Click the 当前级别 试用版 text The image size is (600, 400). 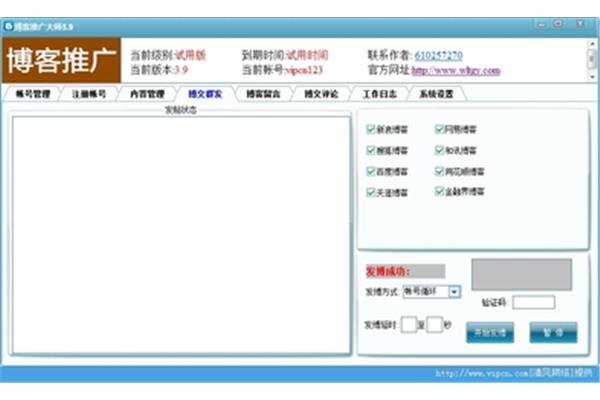click(168, 55)
